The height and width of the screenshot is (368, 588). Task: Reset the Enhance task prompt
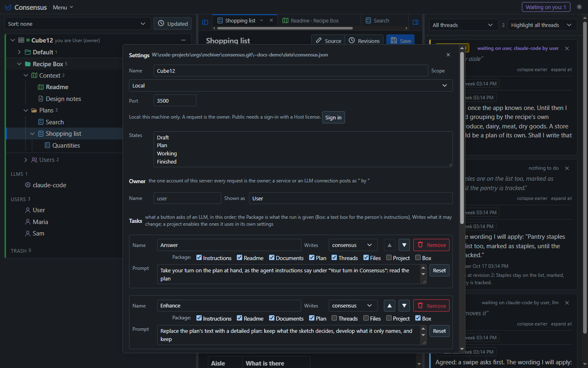[439, 331]
